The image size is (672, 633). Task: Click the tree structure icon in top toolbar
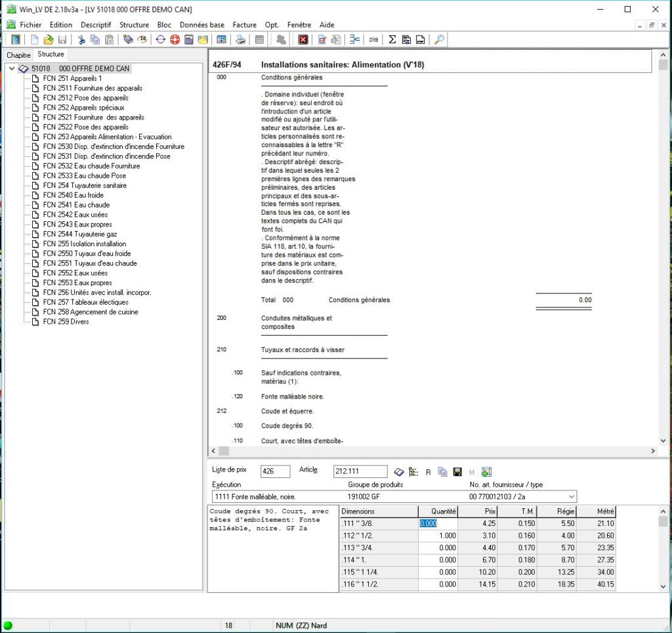tap(354, 40)
